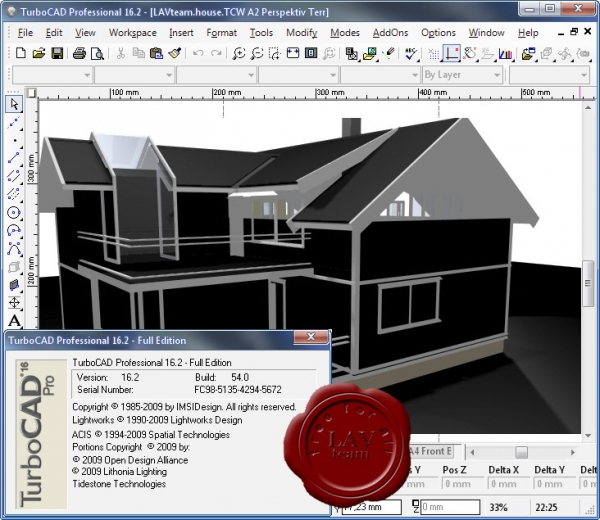Click the serial number FC98-5135-4294-5672

238,390
